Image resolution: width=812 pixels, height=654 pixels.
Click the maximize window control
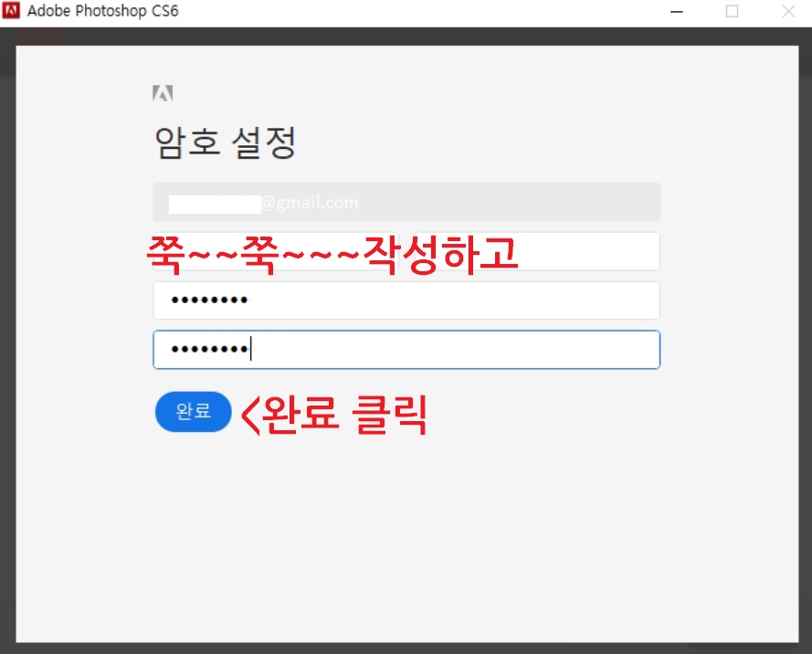pos(733,11)
